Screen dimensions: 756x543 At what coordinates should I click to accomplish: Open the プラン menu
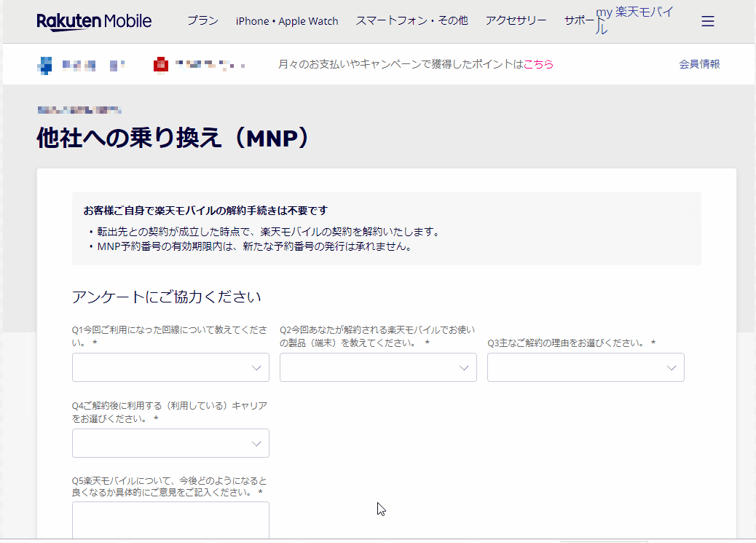click(x=202, y=20)
